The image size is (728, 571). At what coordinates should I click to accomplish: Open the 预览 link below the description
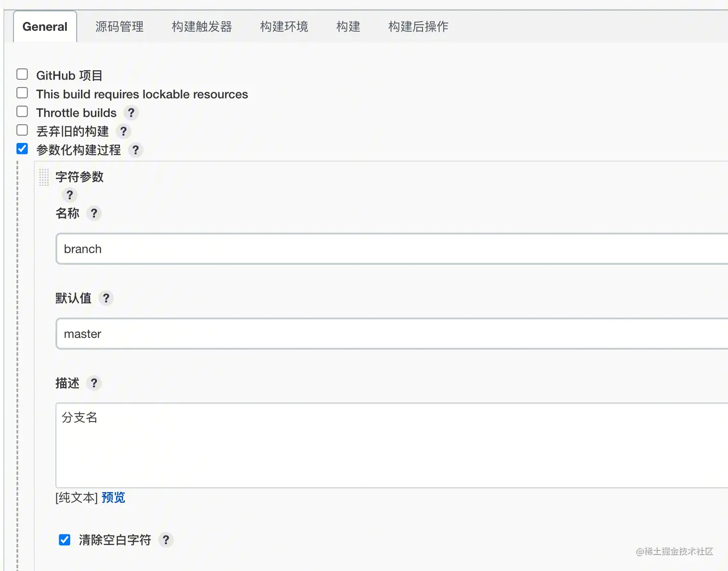point(114,497)
